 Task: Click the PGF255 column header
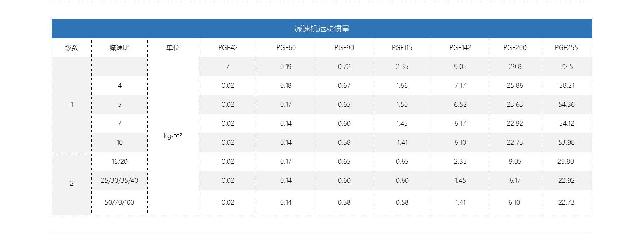(x=566, y=47)
